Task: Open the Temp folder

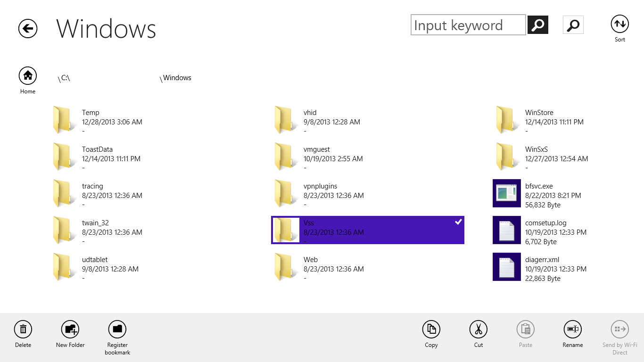Action: (x=91, y=113)
